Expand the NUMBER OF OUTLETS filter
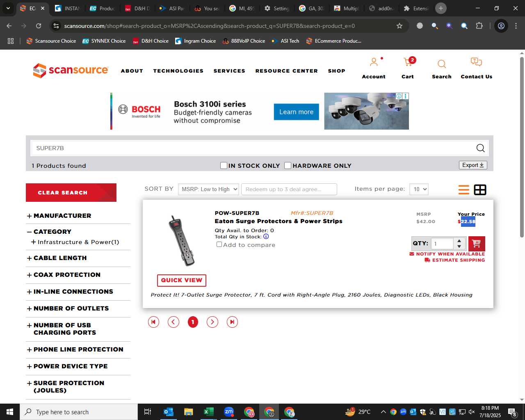The image size is (525, 420). (29, 309)
